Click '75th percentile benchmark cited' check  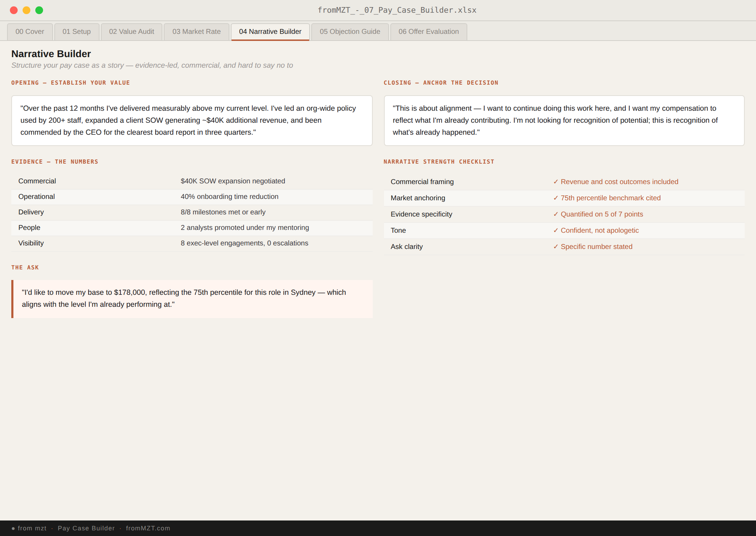click(607, 198)
